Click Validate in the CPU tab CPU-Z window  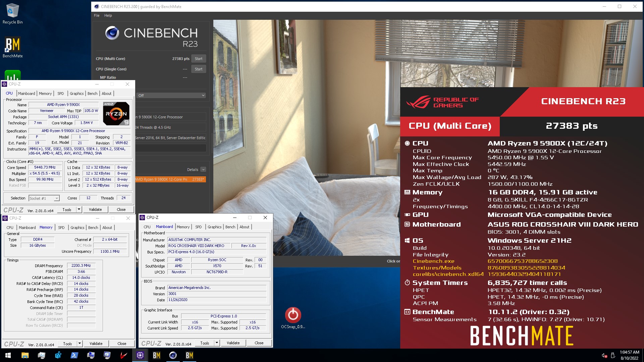pos(95,209)
